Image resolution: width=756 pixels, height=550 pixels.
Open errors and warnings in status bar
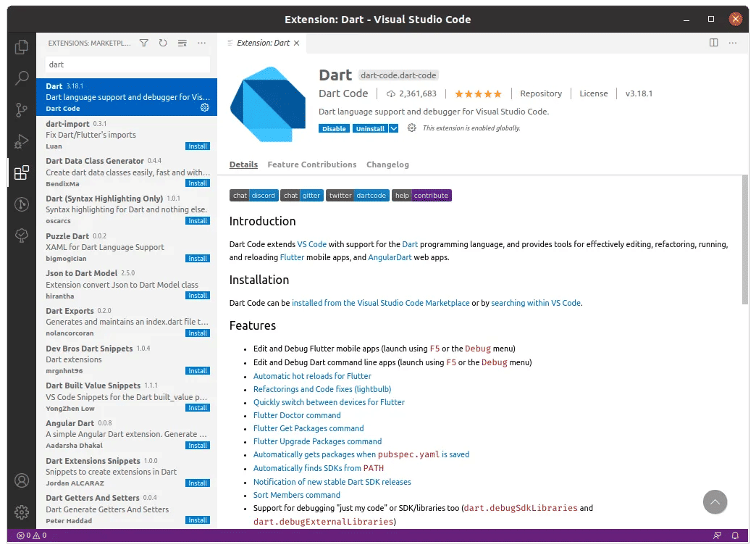coord(32,536)
